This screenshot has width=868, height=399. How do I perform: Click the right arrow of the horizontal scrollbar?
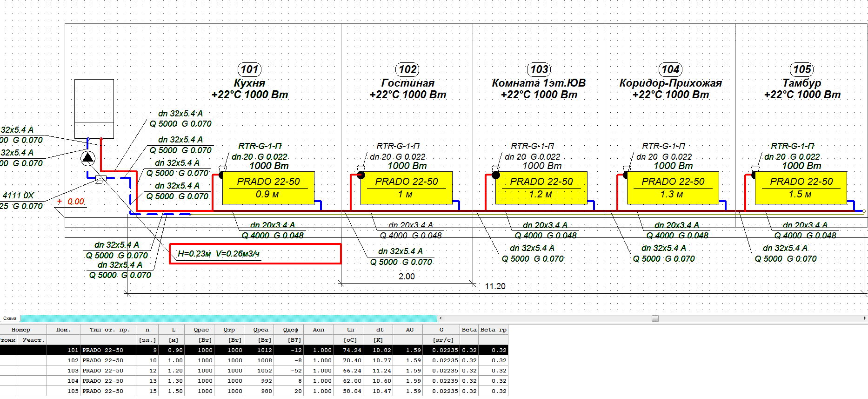pos(864,318)
